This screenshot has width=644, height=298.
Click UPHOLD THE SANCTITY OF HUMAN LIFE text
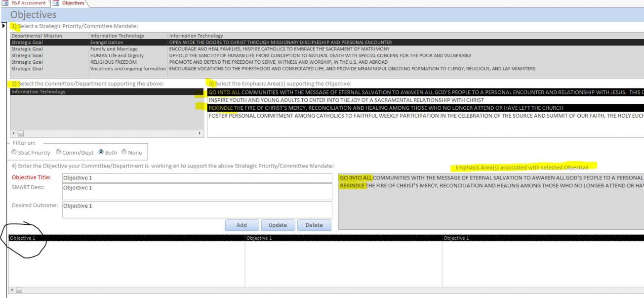click(x=320, y=55)
